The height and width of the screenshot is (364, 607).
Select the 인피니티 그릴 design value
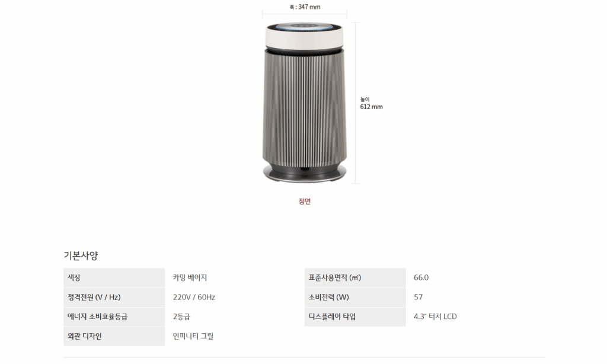pos(193,336)
